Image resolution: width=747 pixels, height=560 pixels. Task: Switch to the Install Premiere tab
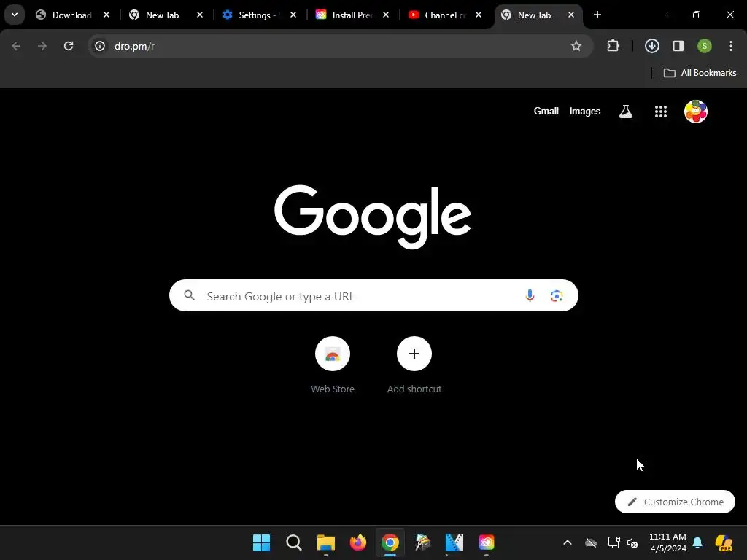click(353, 15)
